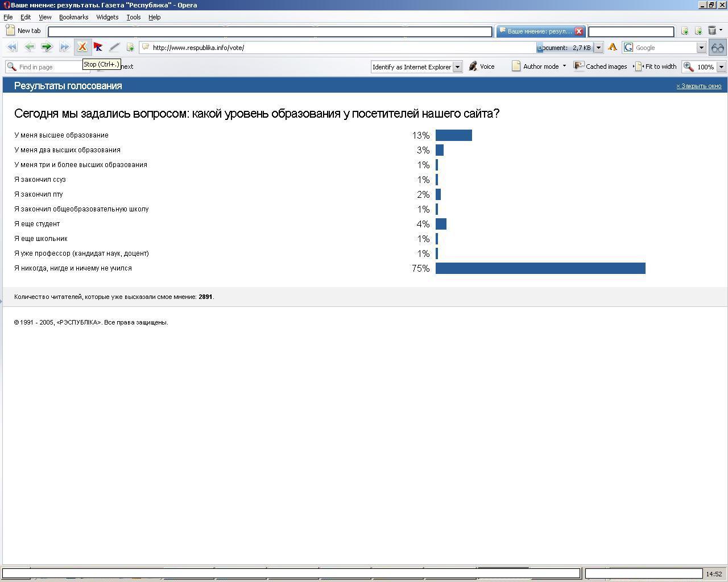This screenshot has width=728, height=582.
Task: Expand the Google search engine dropdown
Action: (x=701, y=48)
